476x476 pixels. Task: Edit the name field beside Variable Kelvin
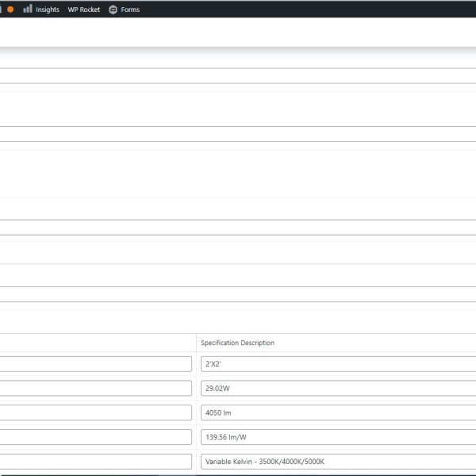pyautogui.click(x=95, y=461)
